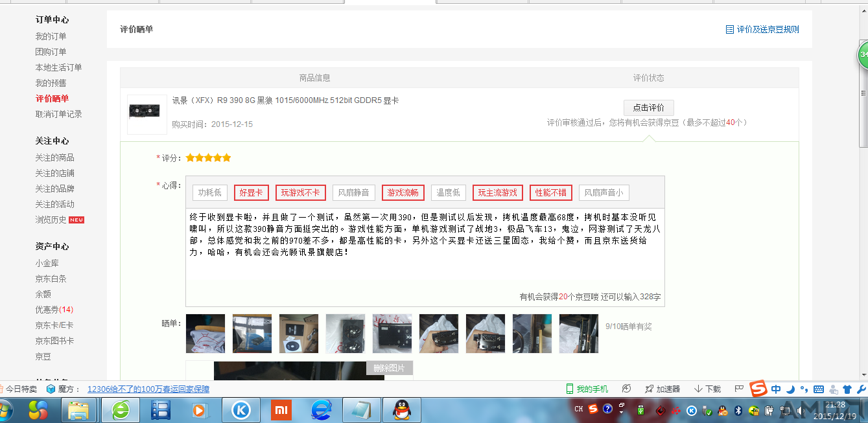Screen dimensions: 868x423
Task: Toggle the 功耗低 review tag
Action: [210, 192]
